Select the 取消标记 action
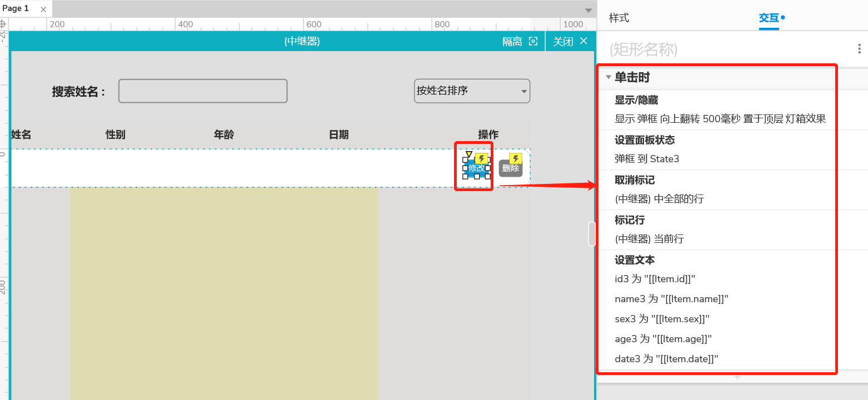 click(635, 180)
